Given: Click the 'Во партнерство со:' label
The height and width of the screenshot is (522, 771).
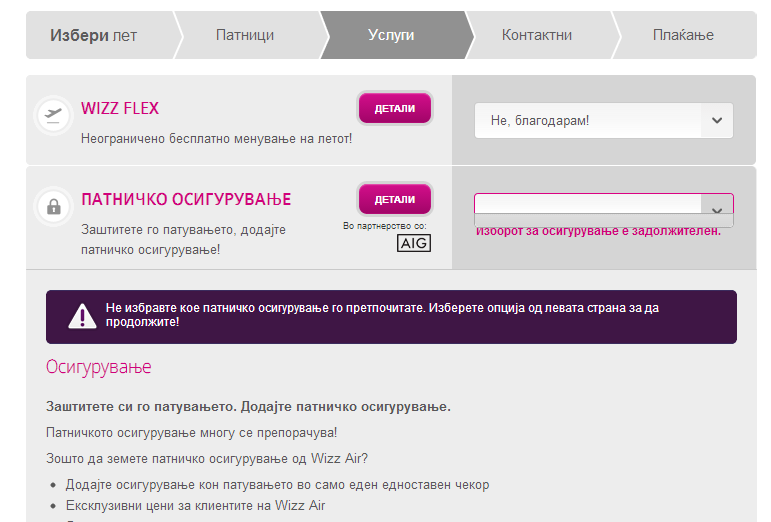Looking at the screenshot, I should tap(385, 226).
